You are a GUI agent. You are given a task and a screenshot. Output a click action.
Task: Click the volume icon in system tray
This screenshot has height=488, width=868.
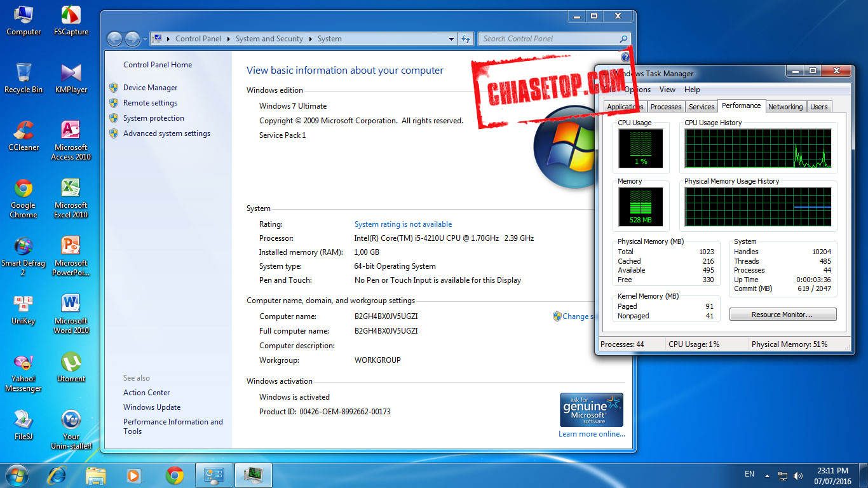(x=797, y=475)
